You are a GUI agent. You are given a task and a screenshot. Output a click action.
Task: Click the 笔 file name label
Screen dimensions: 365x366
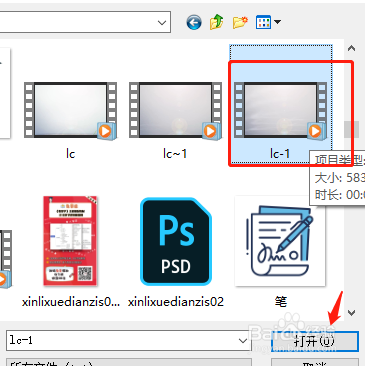(281, 302)
